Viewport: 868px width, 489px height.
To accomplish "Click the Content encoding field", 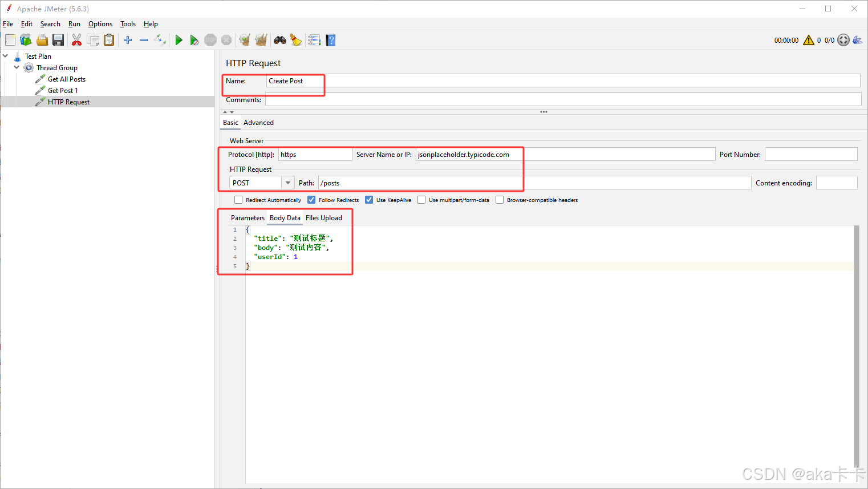I will 837,183.
